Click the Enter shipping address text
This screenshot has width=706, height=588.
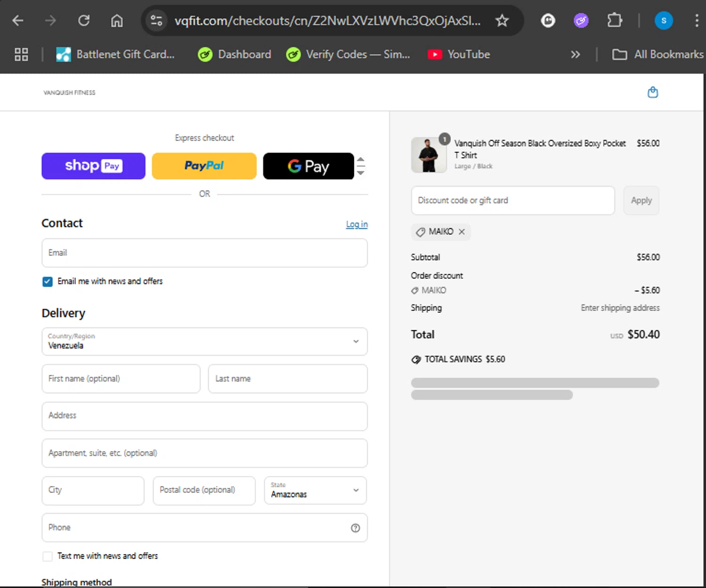(x=620, y=308)
